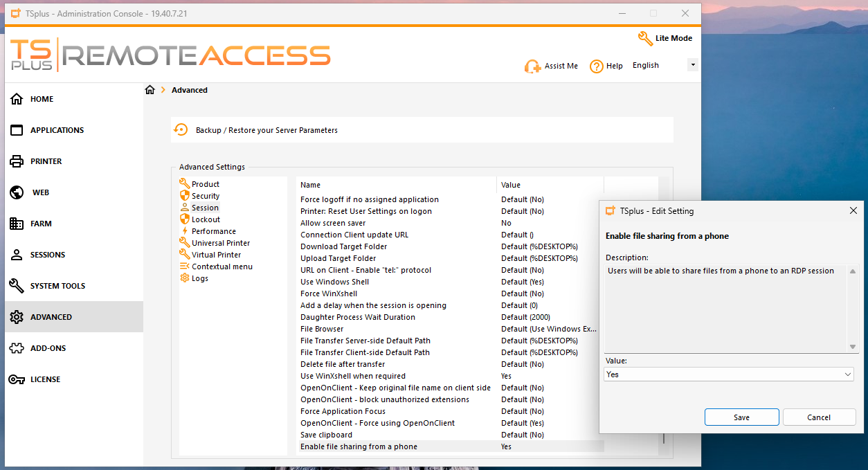Select the Security category label
This screenshot has height=470, width=868.
[206, 196]
